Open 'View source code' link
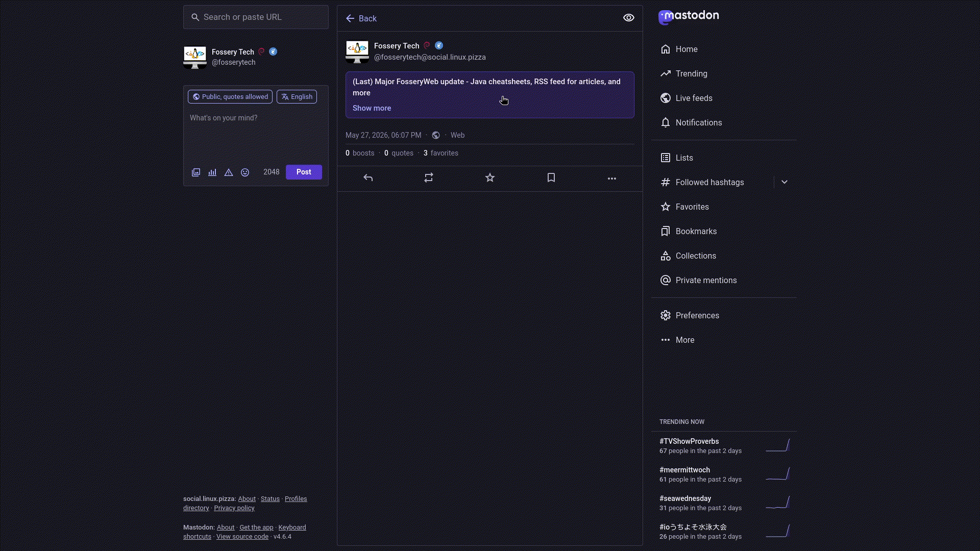The width and height of the screenshot is (980, 551). (x=242, y=537)
